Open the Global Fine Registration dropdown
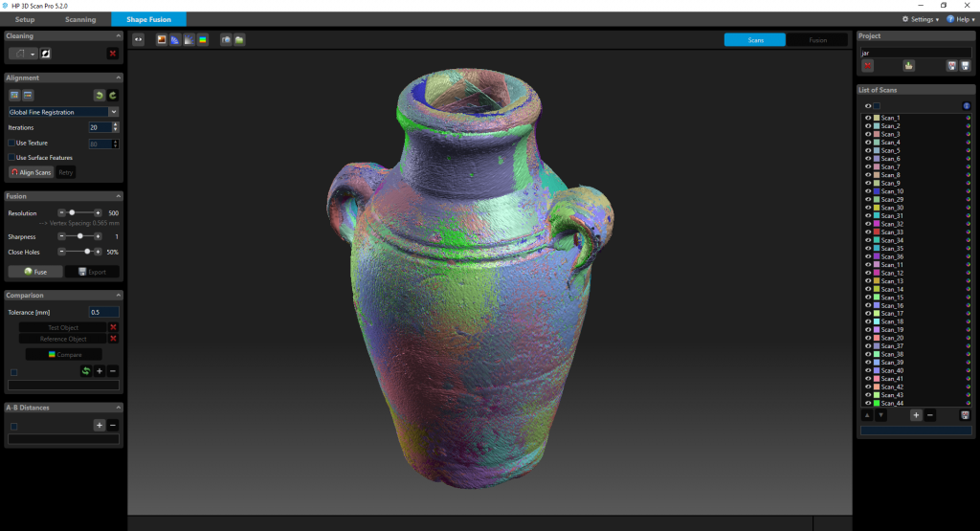980x531 pixels. (x=114, y=112)
